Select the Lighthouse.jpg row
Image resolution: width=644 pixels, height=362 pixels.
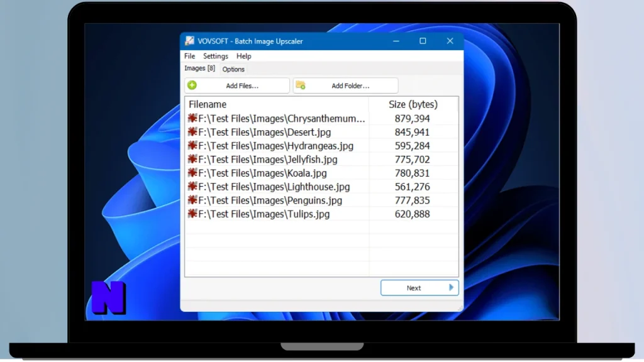[321, 187]
